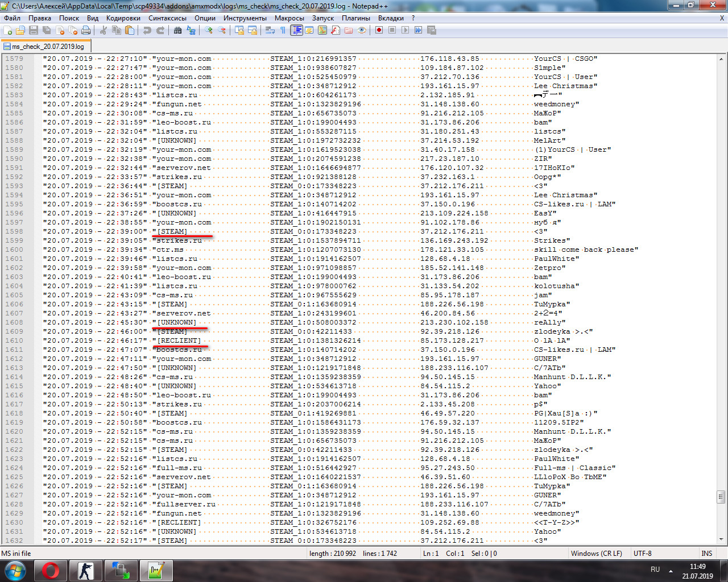Expand the Синтаксисы menu
Viewport: 728px width, 582px height.
(x=167, y=18)
